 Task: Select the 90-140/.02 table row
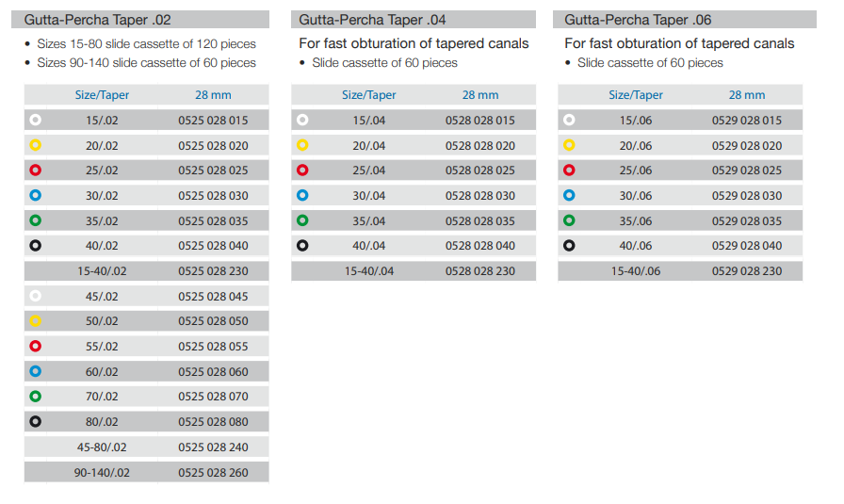(x=146, y=472)
